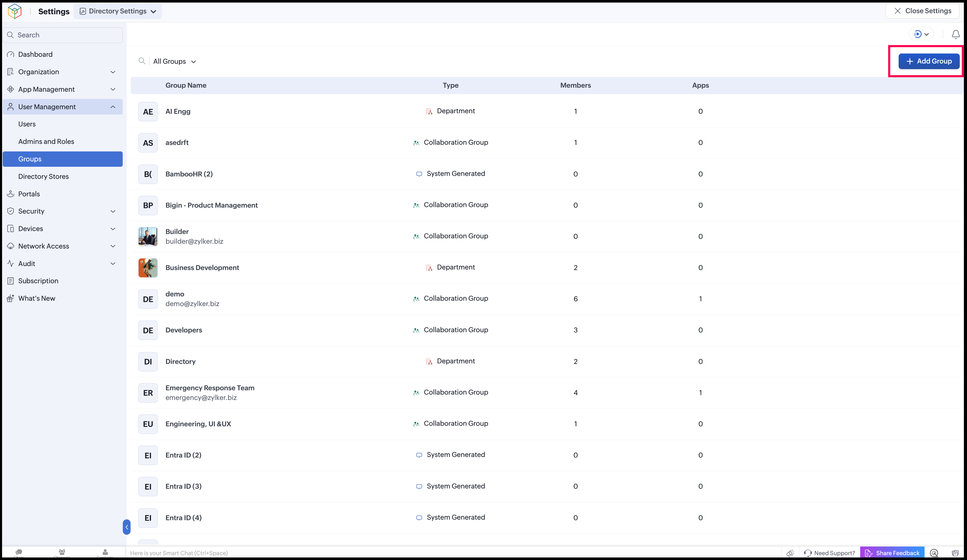Open the AI Engg group
The image size is (967, 560).
(x=178, y=111)
